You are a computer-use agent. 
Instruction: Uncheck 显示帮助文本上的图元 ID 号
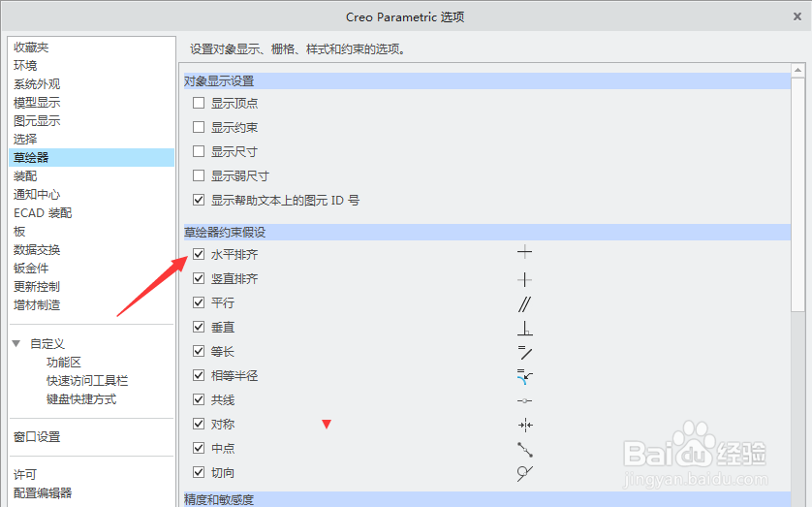[x=199, y=200]
